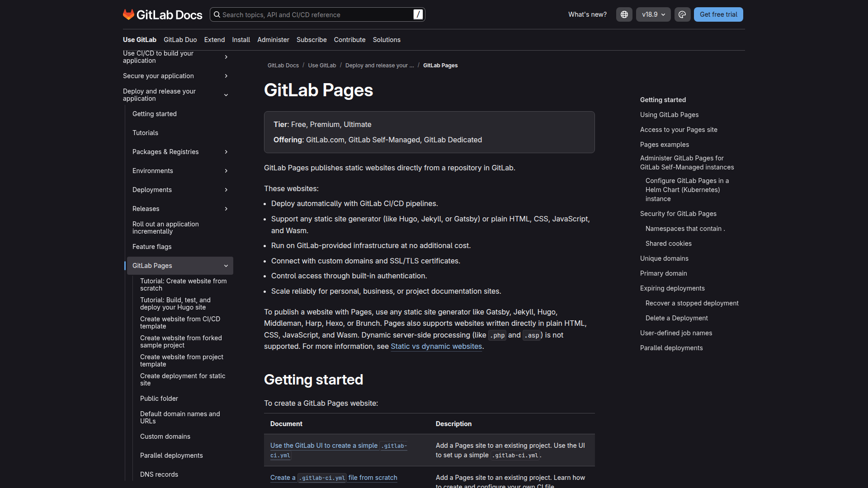This screenshot has height=488, width=868.
Task: Select the Extend tab
Action: pyautogui.click(x=214, y=40)
